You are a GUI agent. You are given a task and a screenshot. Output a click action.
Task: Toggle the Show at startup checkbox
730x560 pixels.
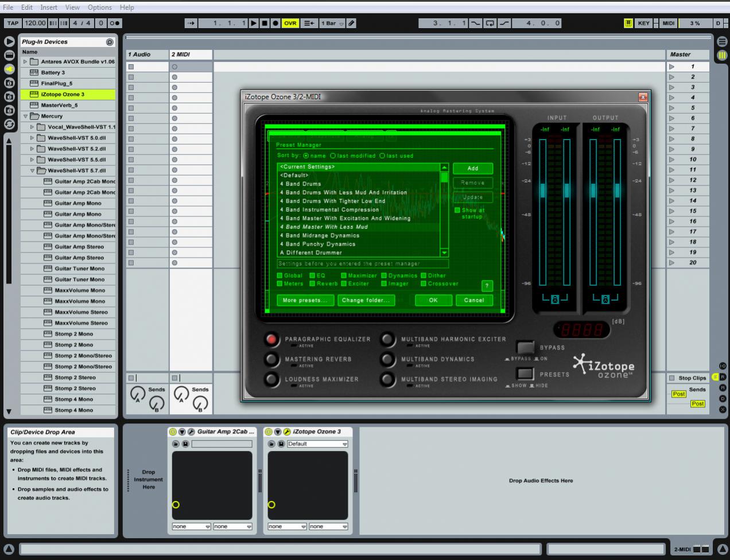(457, 210)
